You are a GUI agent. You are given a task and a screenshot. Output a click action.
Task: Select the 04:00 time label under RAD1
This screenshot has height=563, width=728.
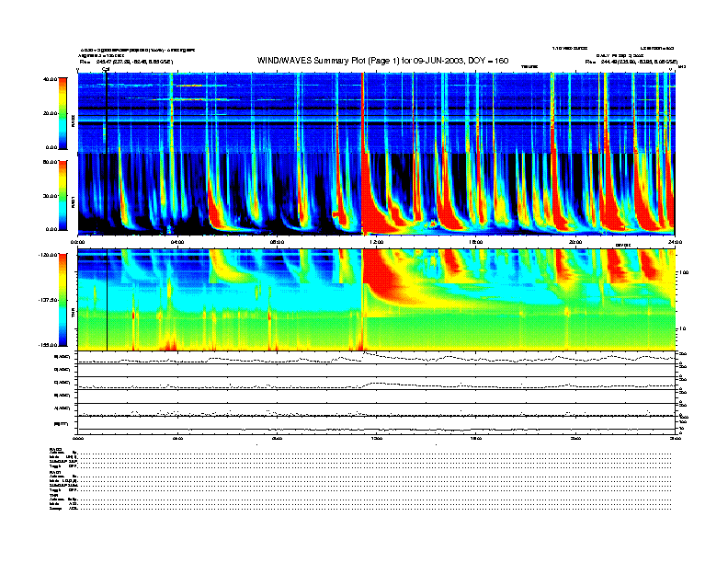(177, 242)
